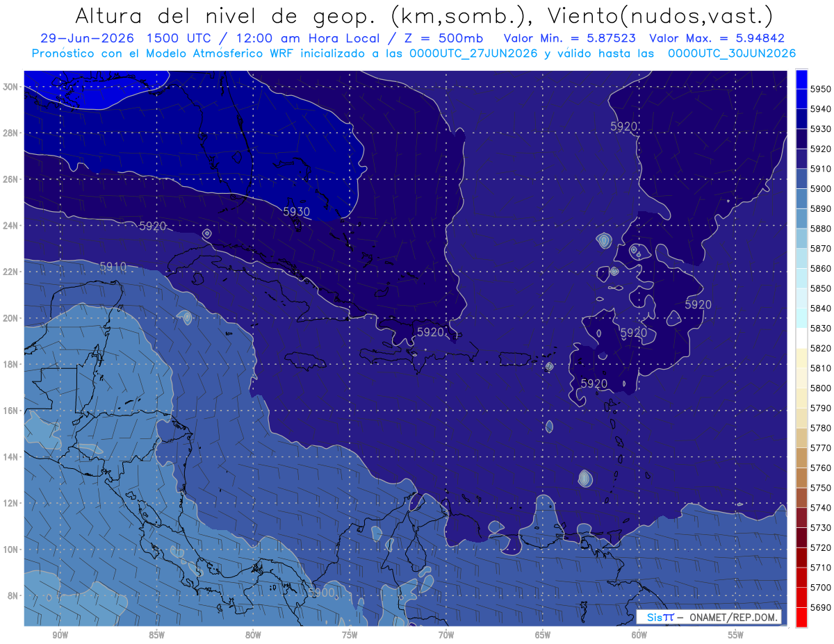The height and width of the screenshot is (644, 834).
Task: Select the 5940 legend value
Action: [x=821, y=109]
